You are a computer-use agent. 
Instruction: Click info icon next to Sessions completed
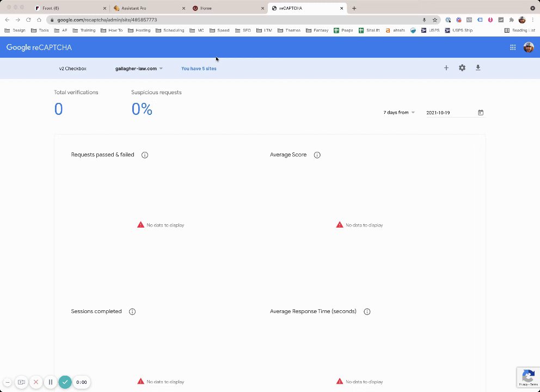tap(132, 311)
